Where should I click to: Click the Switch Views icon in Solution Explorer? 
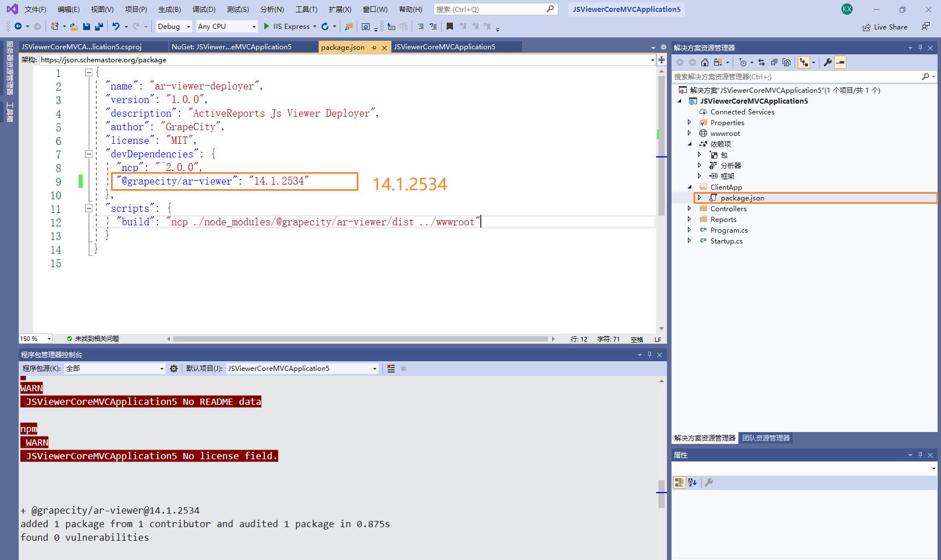(718, 62)
